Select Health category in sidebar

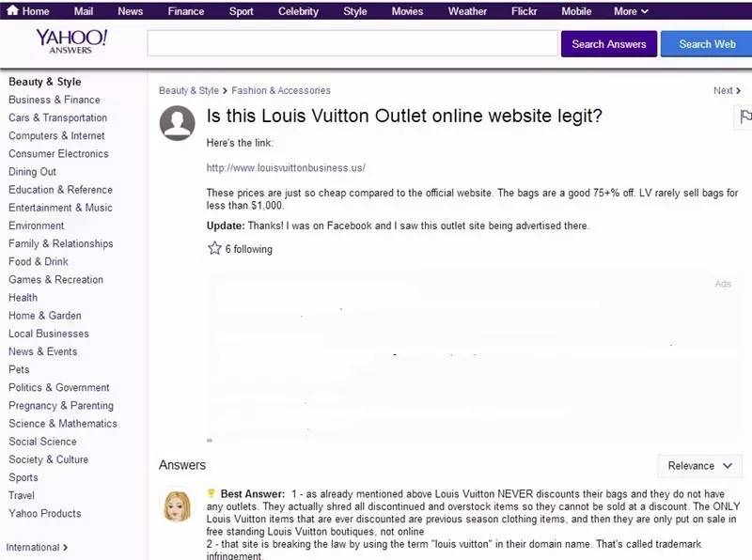pos(23,297)
